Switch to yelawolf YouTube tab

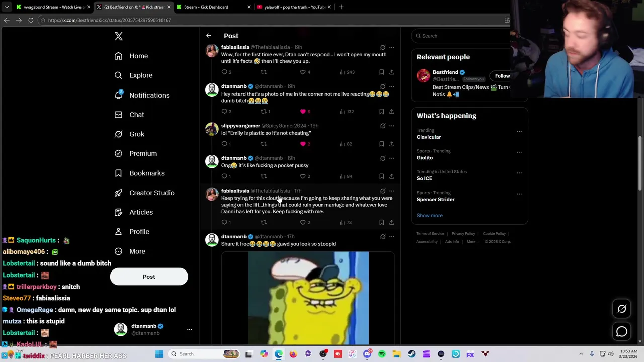[x=293, y=7]
